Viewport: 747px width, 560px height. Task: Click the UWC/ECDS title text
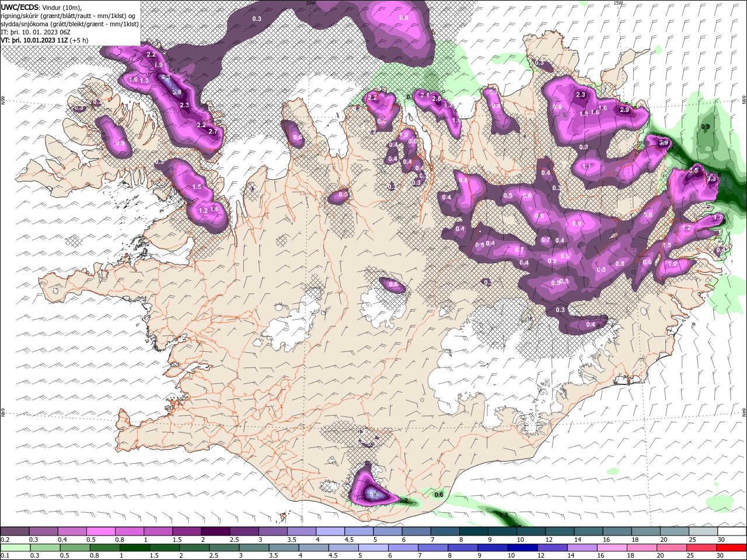21,7
